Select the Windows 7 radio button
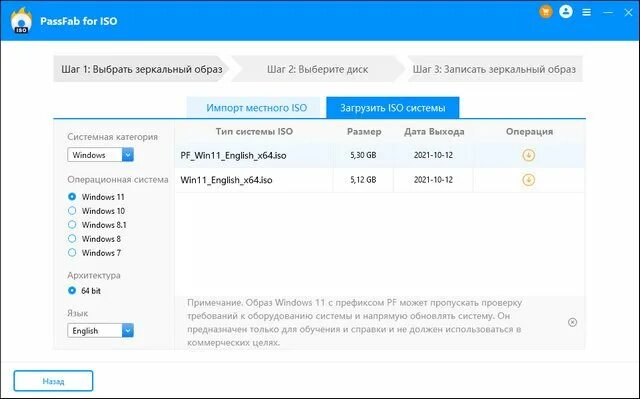The width and height of the screenshot is (640, 399). coord(72,253)
